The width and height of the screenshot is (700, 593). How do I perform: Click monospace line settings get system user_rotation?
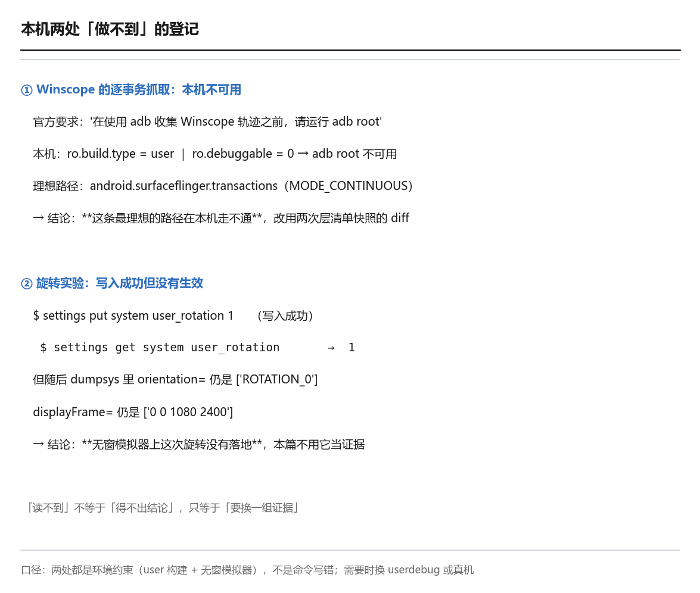[197, 348]
